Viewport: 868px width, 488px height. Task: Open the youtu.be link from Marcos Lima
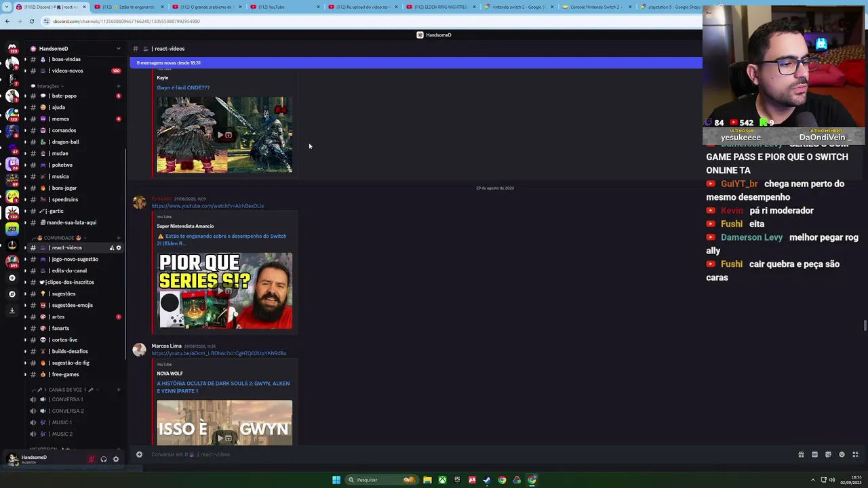219,353
